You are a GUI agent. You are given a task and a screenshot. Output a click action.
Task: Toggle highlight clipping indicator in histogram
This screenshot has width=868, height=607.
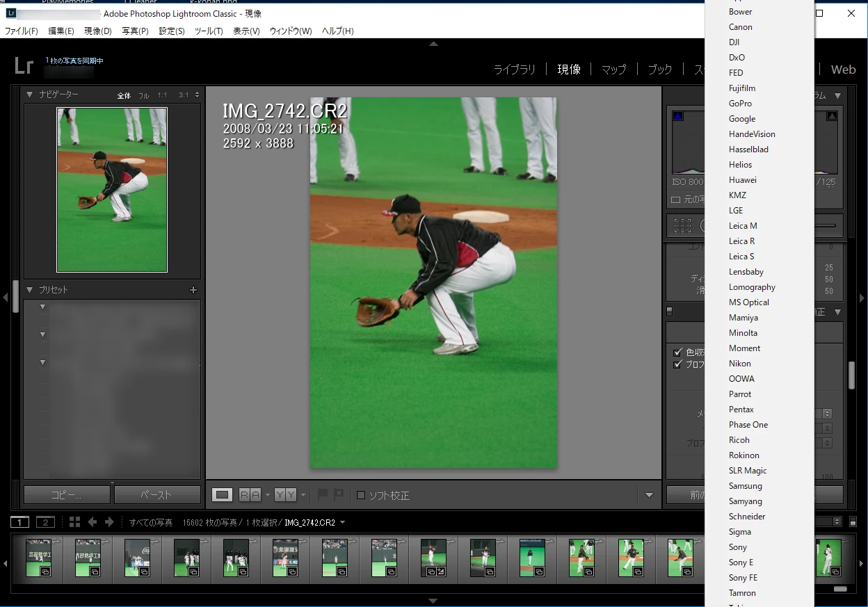click(831, 116)
